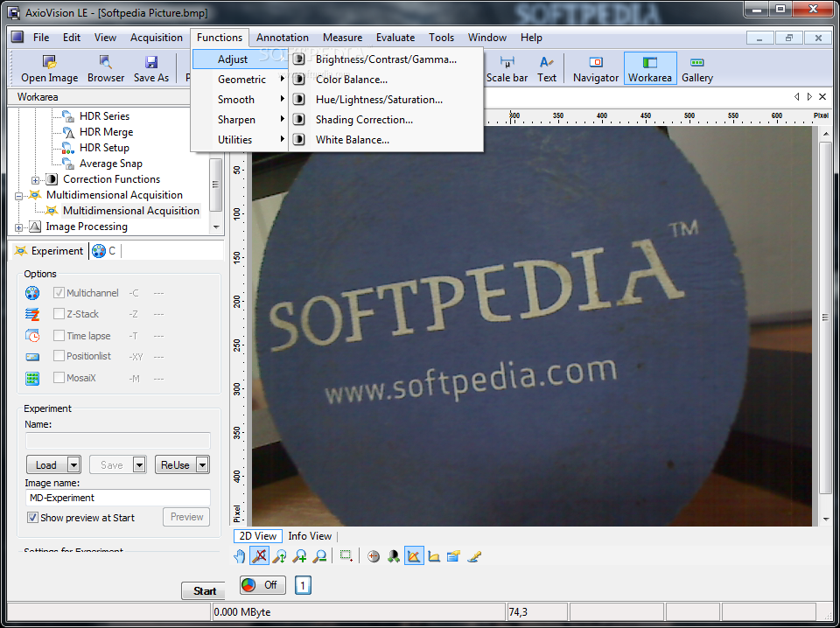Click the Image name input field

(117, 498)
